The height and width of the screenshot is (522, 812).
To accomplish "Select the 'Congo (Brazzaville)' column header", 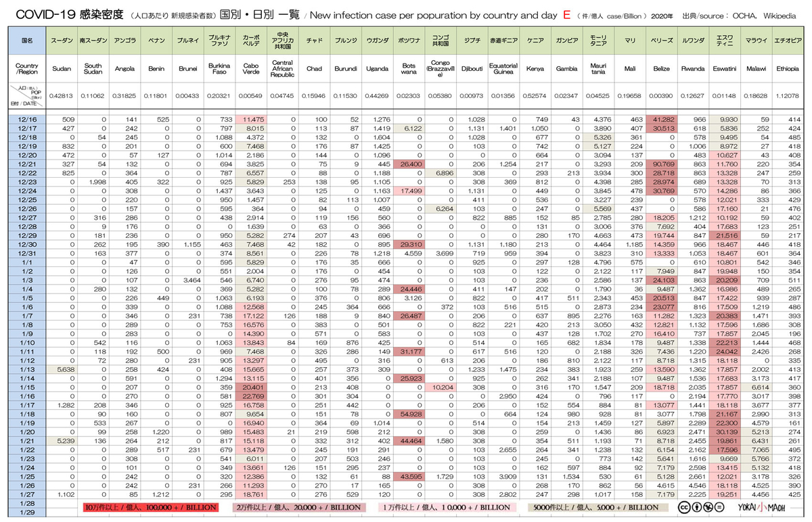I will pos(440,69).
